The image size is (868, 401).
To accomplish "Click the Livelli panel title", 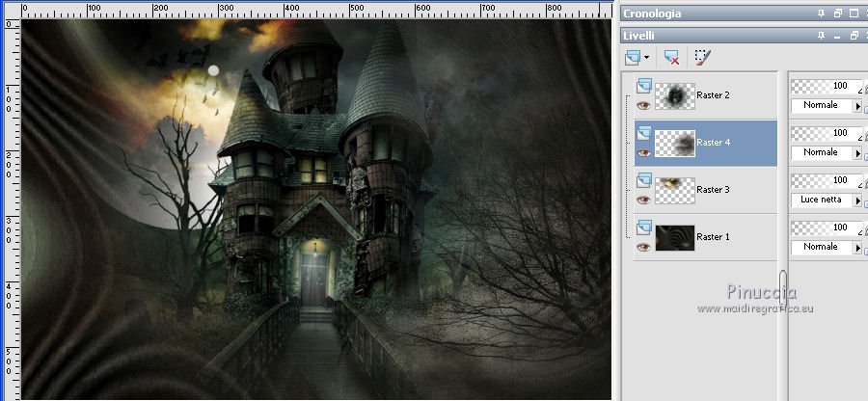I will point(638,36).
